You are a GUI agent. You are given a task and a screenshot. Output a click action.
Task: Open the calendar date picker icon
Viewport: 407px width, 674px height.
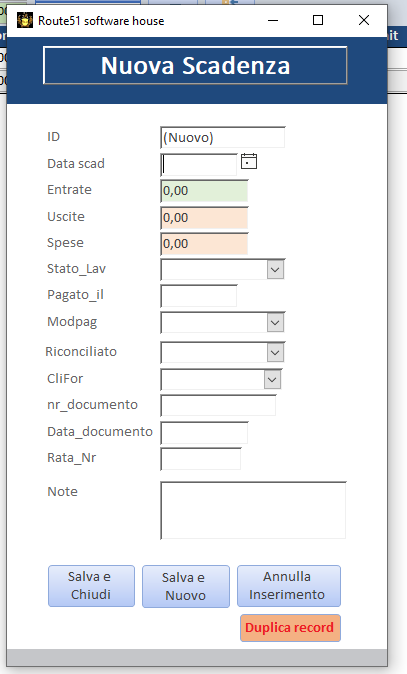[x=249, y=161]
